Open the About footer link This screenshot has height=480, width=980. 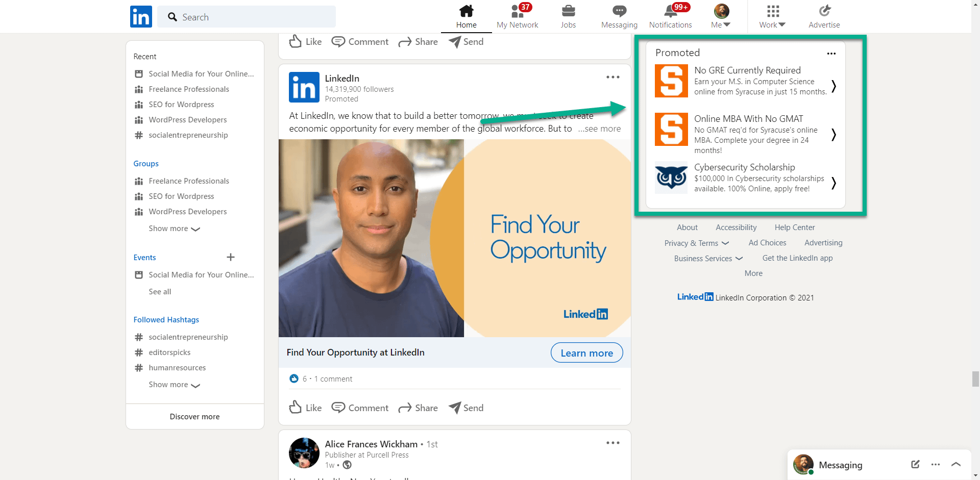(x=687, y=228)
